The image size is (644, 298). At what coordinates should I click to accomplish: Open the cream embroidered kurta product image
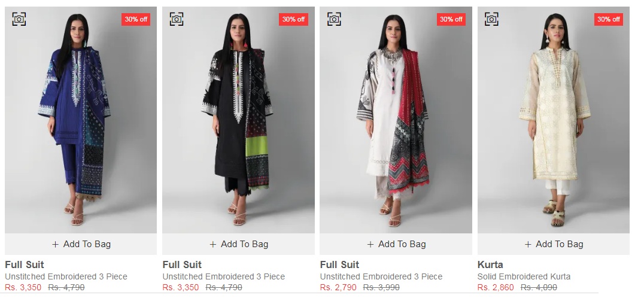(x=554, y=120)
